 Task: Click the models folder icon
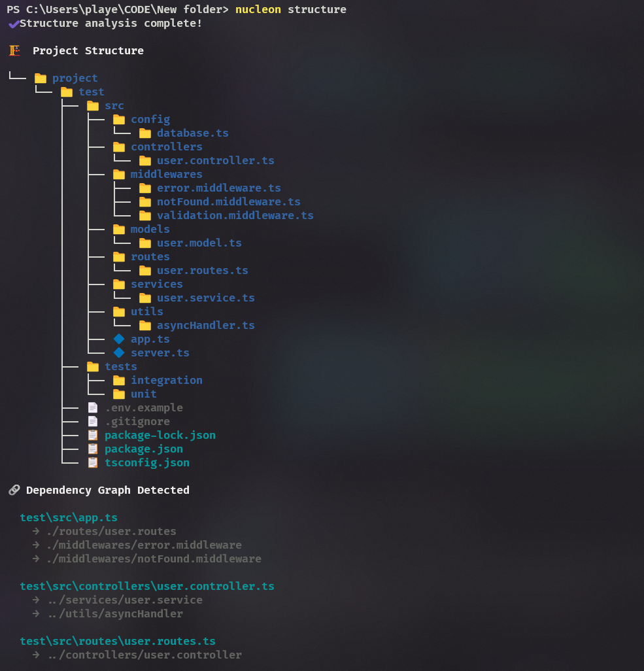pos(118,230)
